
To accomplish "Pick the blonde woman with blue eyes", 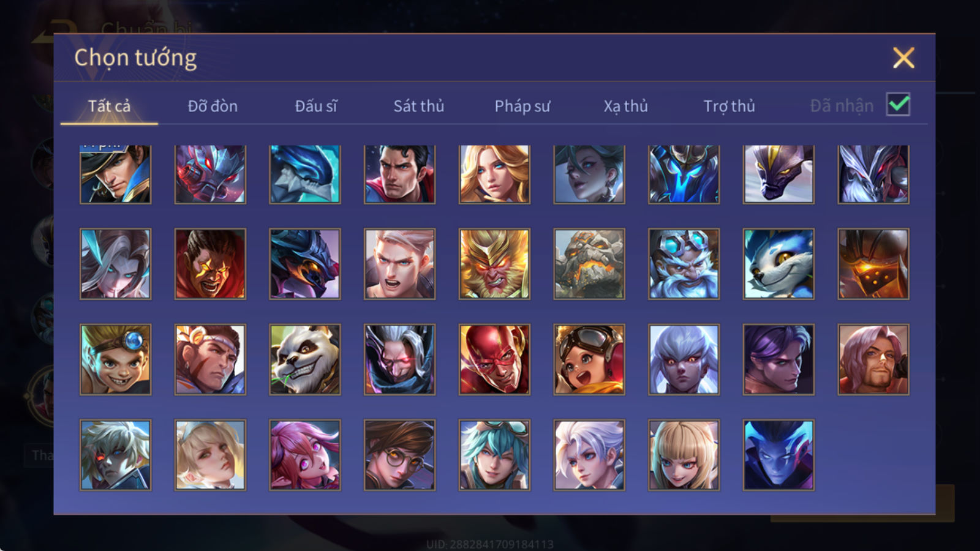I will click(494, 174).
